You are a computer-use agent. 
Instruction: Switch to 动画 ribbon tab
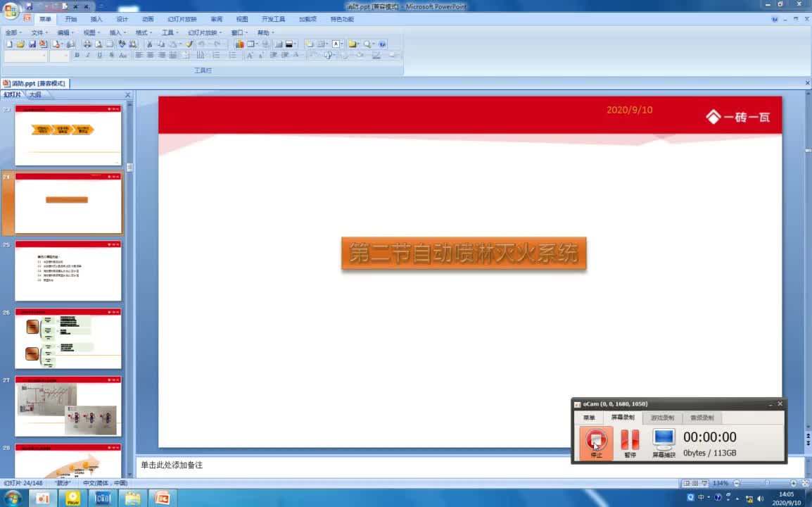click(x=148, y=19)
